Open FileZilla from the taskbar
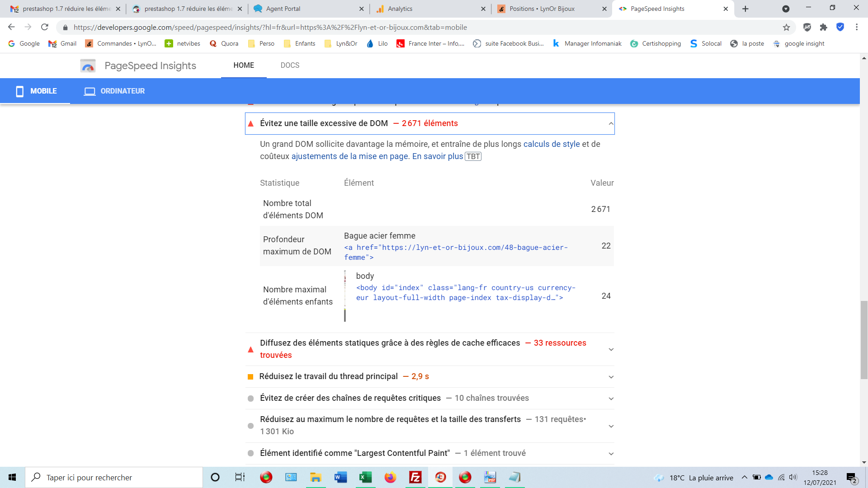This screenshot has height=488, width=868. point(415,477)
